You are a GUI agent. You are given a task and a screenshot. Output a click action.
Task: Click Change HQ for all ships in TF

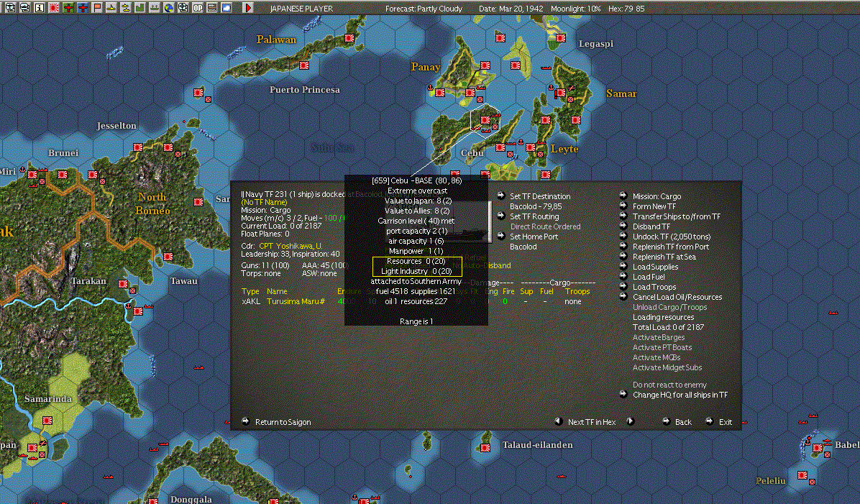click(680, 395)
